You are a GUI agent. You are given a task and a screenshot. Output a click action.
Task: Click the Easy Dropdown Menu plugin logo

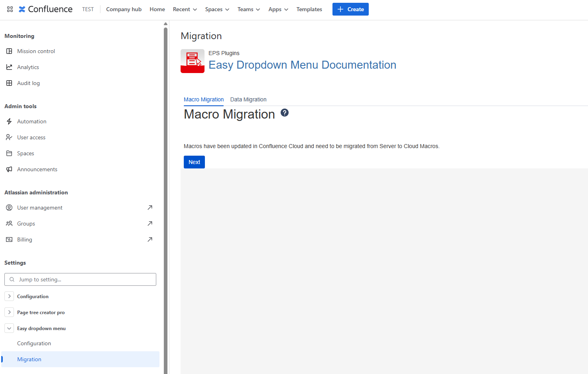pos(193,61)
